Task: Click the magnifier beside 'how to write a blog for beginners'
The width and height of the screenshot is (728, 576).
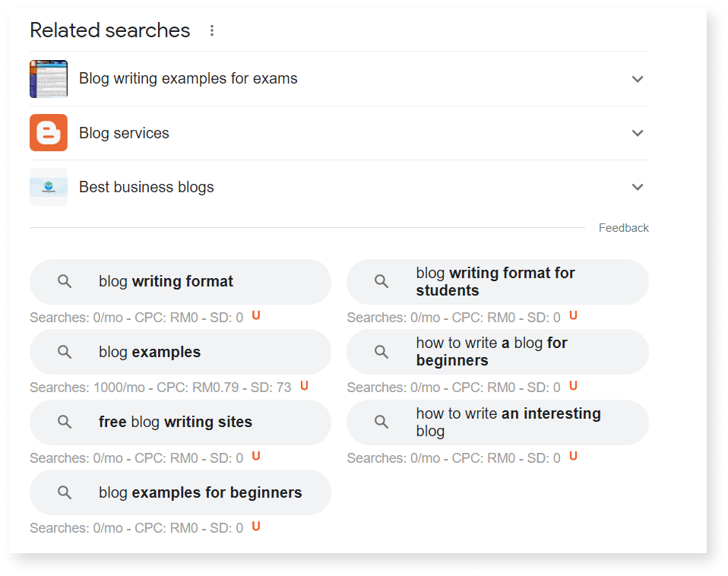Action: [381, 351]
